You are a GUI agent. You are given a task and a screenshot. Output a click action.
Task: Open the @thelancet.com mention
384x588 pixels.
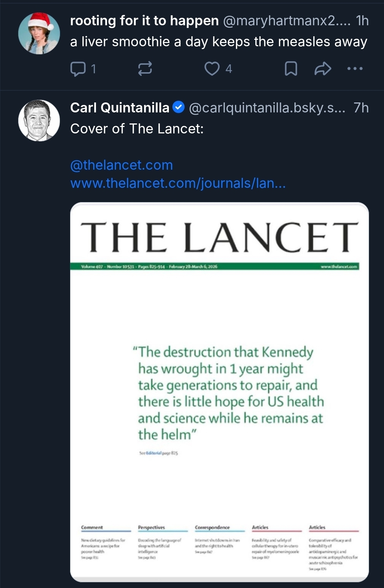point(122,165)
